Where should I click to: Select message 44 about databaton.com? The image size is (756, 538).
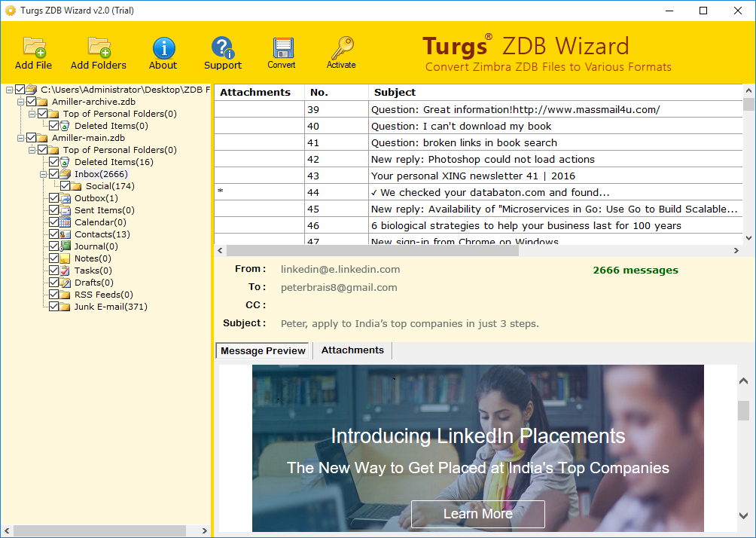click(x=478, y=192)
